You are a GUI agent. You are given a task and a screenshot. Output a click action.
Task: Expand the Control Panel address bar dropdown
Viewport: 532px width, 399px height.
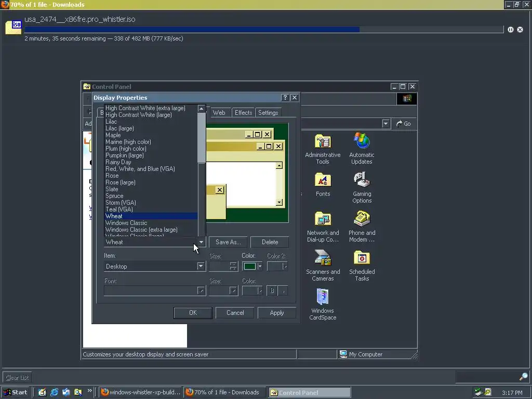[x=385, y=124]
